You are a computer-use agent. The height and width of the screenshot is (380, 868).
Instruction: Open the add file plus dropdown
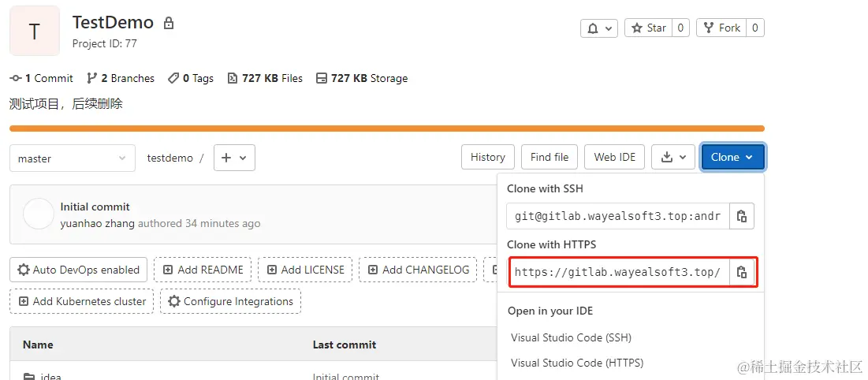(234, 158)
